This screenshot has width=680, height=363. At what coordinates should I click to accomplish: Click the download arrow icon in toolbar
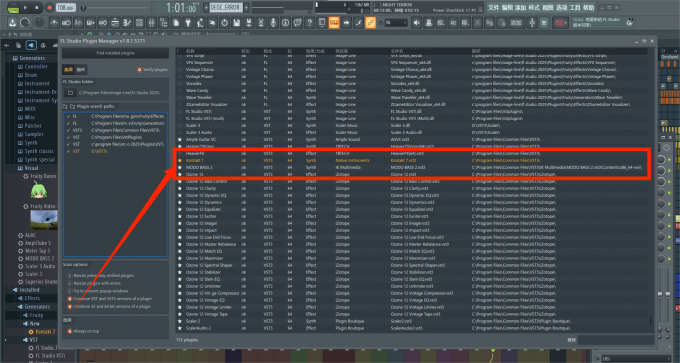(13, 23)
